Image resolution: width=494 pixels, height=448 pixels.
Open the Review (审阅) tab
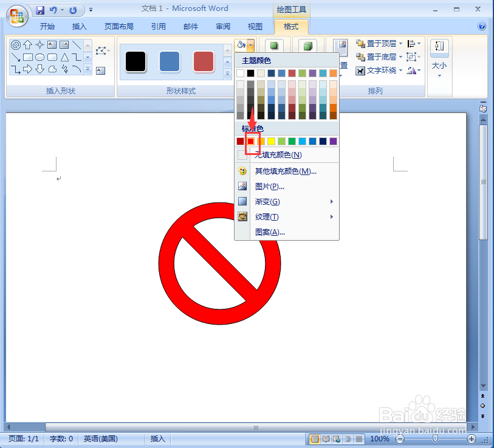click(223, 27)
